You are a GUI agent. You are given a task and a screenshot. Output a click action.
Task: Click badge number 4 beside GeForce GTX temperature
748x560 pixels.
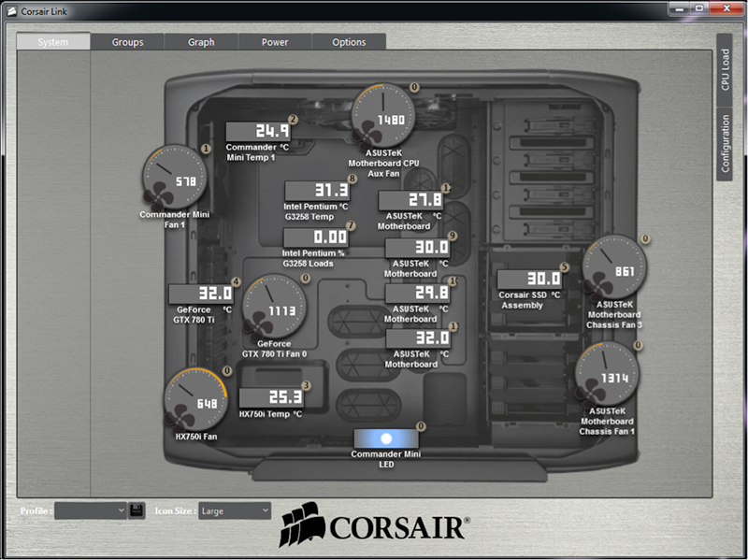pyautogui.click(x=236, y=282)
